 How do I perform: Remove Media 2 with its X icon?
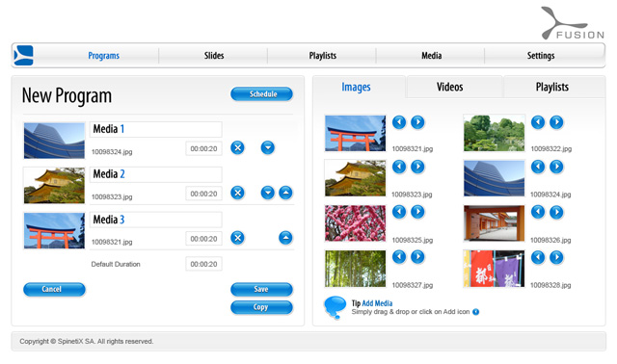[237, 193]
